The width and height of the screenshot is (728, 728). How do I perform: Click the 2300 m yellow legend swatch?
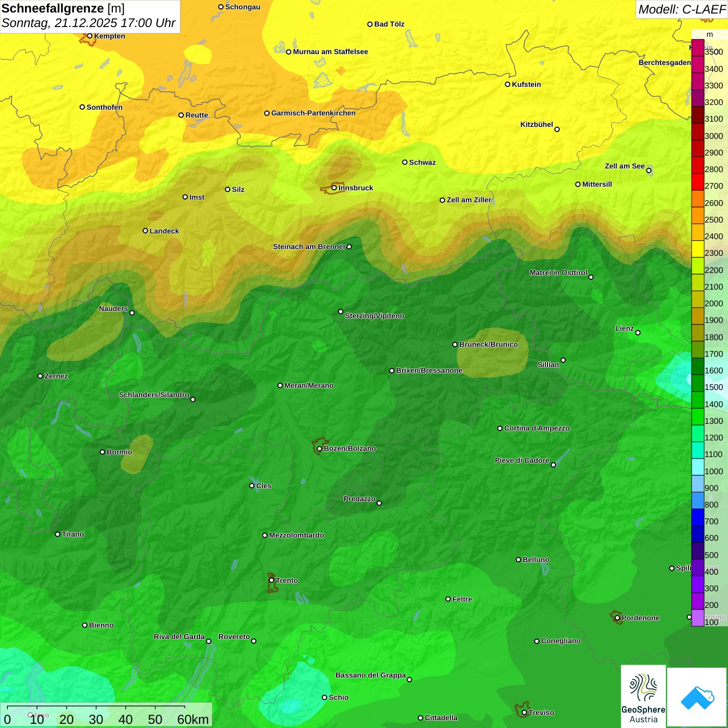click(698, 249)
